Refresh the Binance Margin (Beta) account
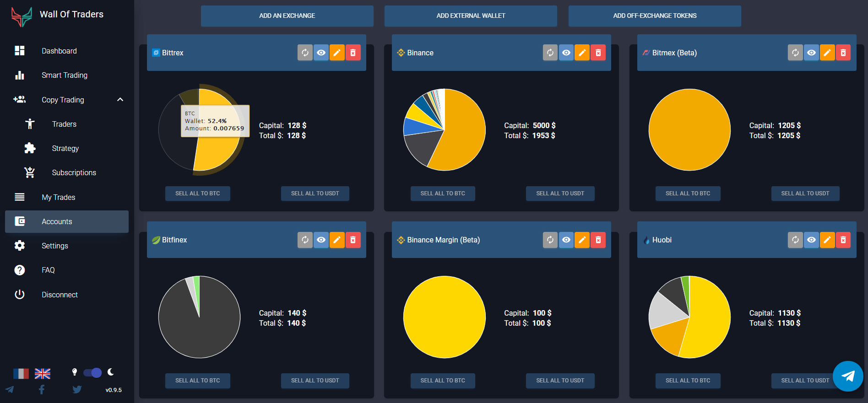This screenshot has height=403, width=868. pyautogui.click(x=550, y=240)
